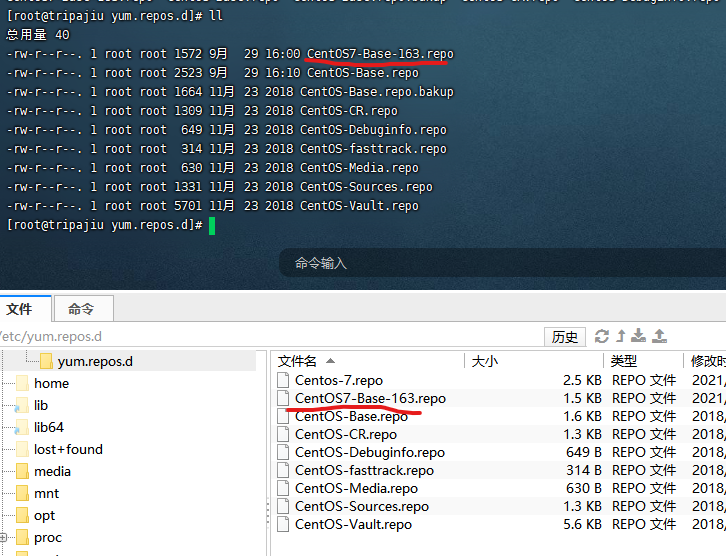Click CentOS-Base.repo.bakup in terminal output

tap(377, 92)
